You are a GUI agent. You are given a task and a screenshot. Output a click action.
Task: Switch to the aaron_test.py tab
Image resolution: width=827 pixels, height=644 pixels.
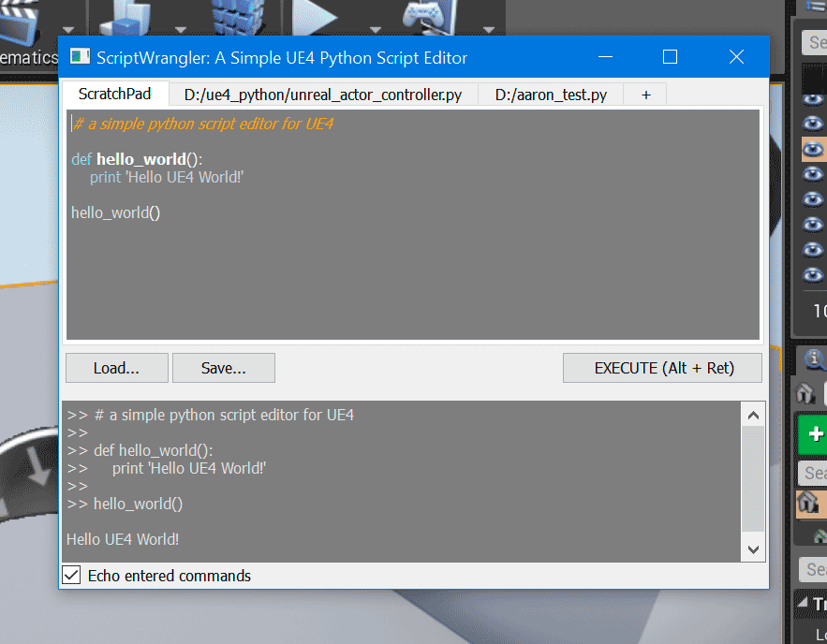551,95
